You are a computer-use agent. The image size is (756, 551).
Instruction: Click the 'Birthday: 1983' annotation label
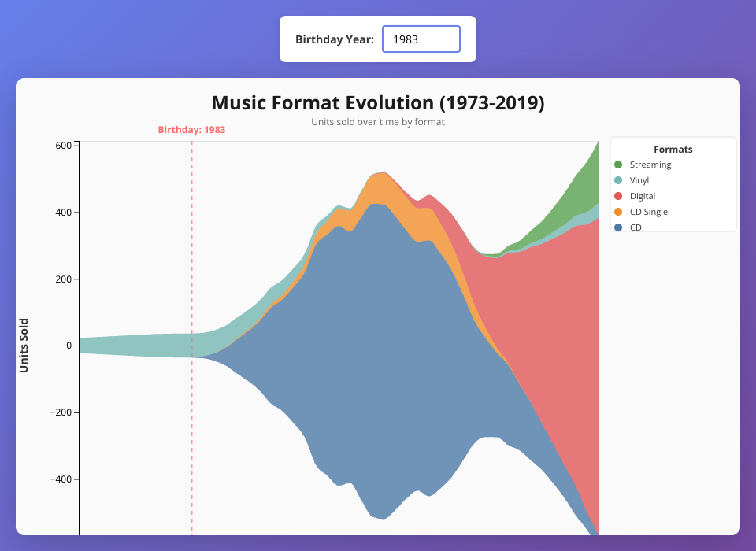[191, 130]
